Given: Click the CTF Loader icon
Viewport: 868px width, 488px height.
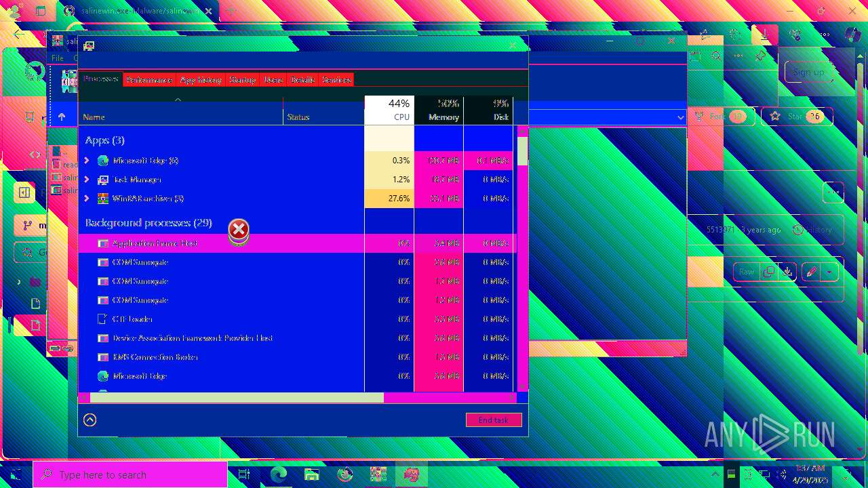Looking at the screenshot, I should coord(103,319).
